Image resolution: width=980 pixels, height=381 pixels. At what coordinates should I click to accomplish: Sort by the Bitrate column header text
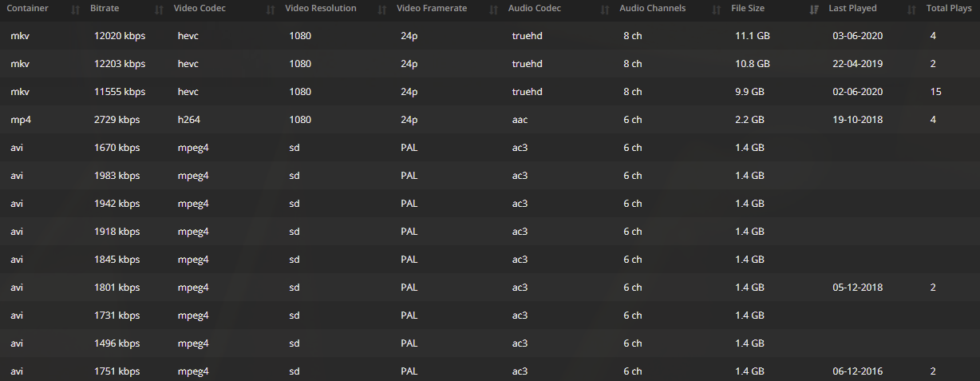click(x=105, y=9)
